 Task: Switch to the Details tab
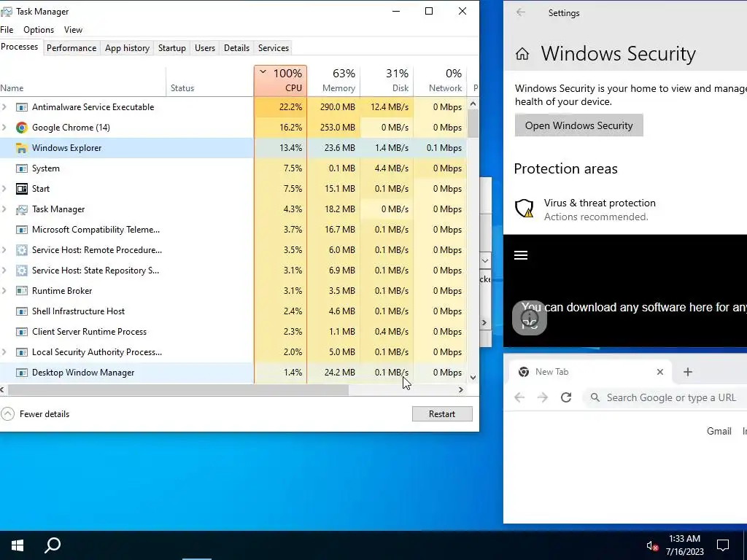tap(237, 48)
